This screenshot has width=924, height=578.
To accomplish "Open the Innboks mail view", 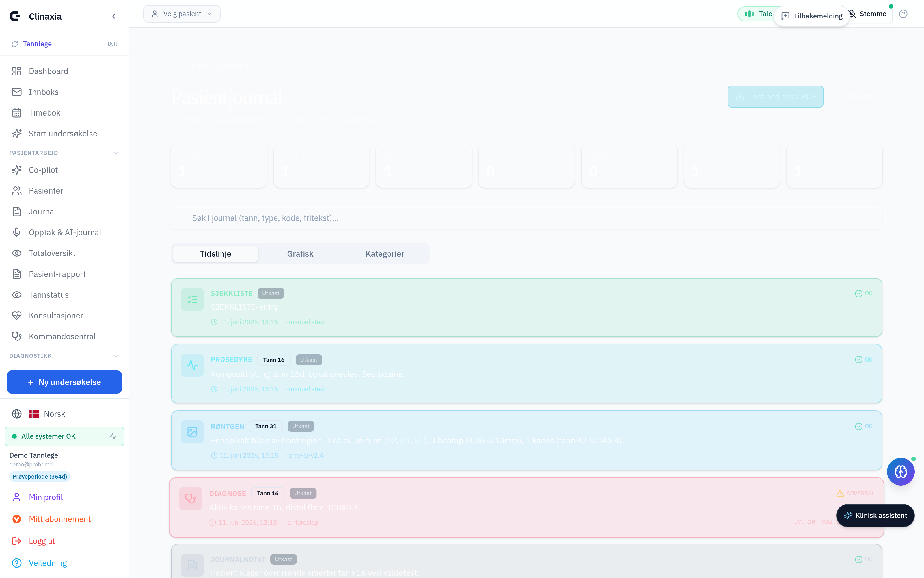I will 64,92.
